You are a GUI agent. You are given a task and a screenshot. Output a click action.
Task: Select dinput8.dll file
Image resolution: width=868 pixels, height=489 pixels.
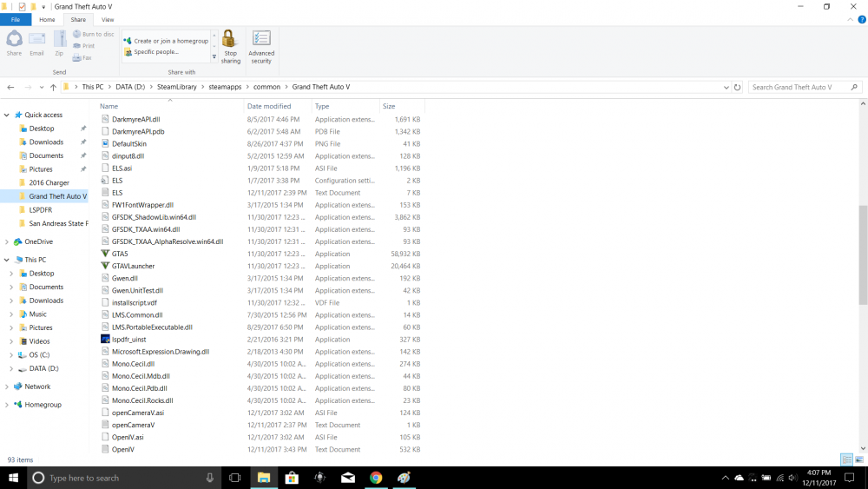click(x=128, y=156)
